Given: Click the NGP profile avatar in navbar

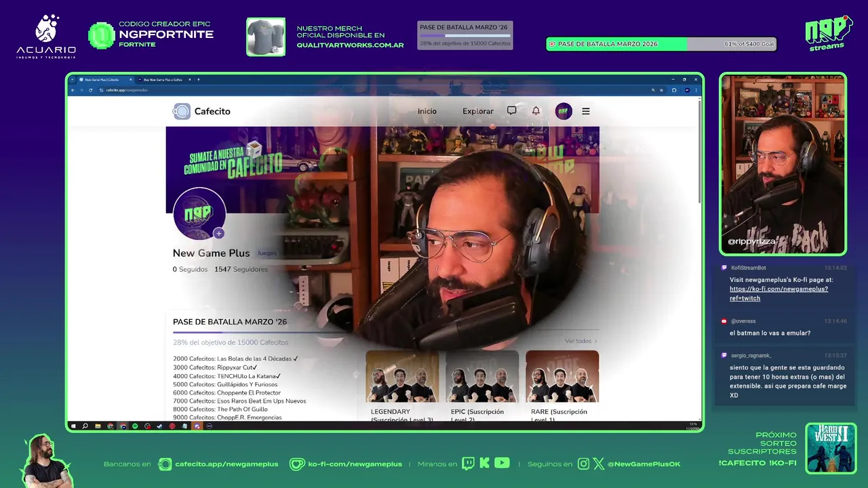Looking at the screenshot, I should 564,111.
